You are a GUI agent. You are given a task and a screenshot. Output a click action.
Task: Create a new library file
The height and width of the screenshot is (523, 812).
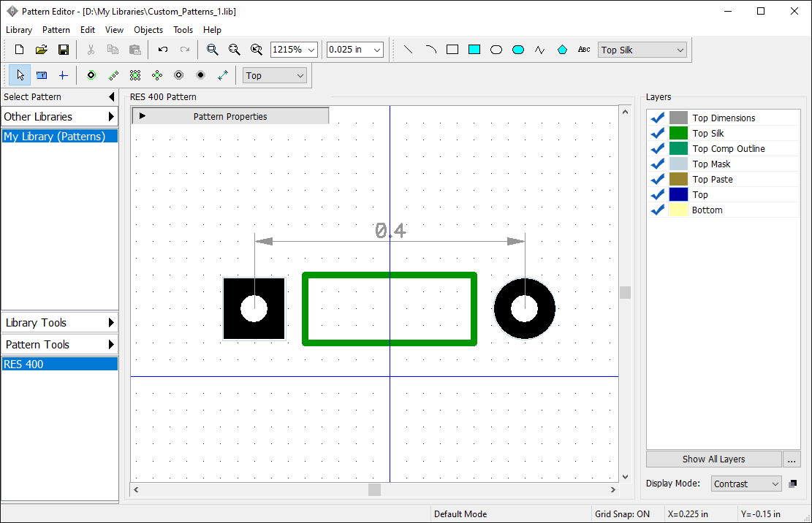pyautogui.click(x=19, y=50)
